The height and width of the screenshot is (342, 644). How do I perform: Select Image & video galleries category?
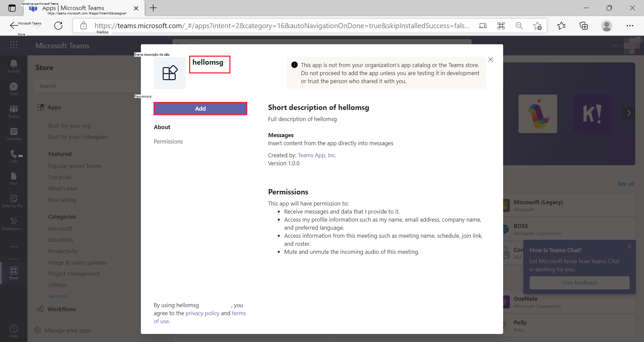pyautogui.click(x=77, y=263)
